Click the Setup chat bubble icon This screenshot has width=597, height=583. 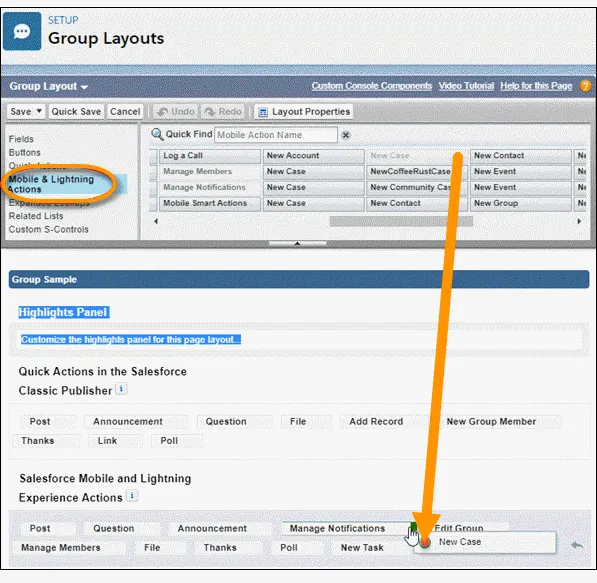(22, 32)
